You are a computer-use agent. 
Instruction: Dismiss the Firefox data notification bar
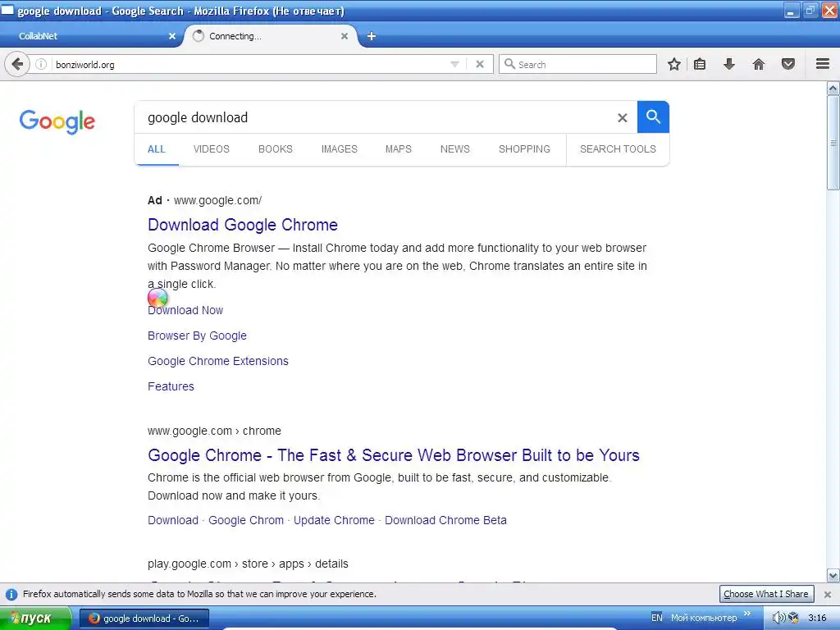click(828, 594)
